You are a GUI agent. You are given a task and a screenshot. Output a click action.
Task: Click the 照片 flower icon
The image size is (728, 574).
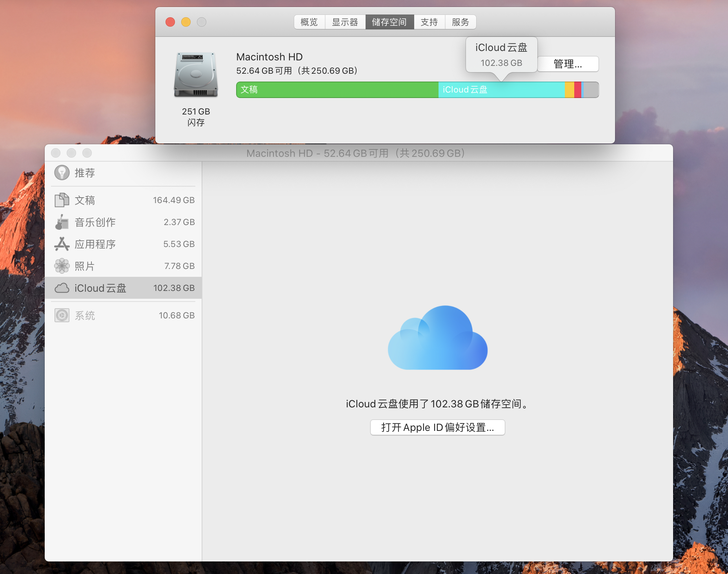click(62, 266)
